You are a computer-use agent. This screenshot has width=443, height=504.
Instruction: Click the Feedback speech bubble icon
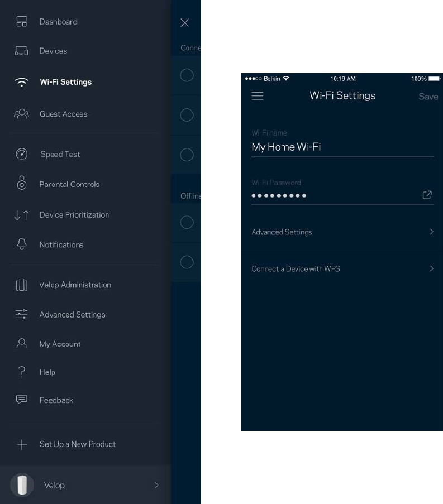[x=22, y=400]
